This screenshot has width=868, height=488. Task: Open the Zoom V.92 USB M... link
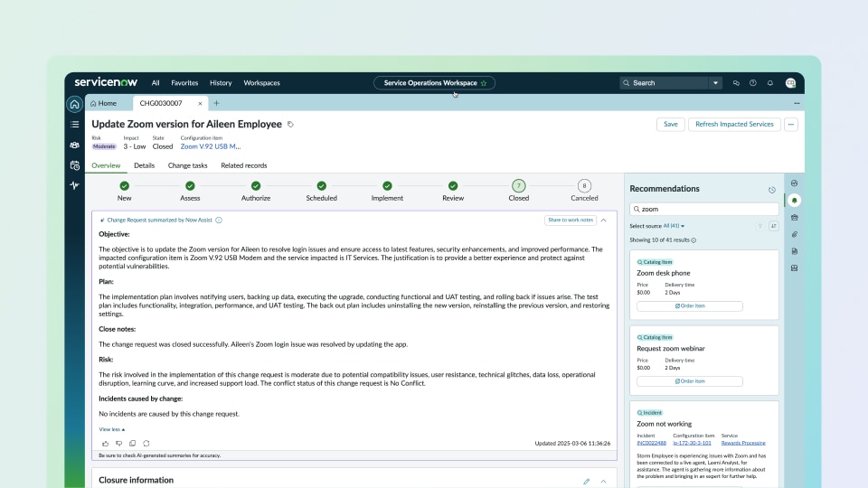(211, 146)
